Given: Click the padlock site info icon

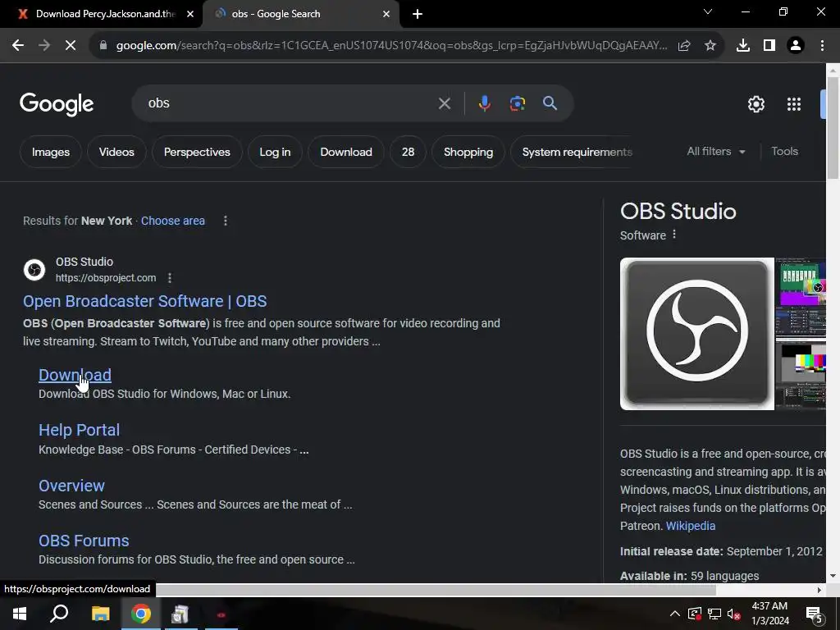Looking at the screenshot, I should click(x=103, y=46).
